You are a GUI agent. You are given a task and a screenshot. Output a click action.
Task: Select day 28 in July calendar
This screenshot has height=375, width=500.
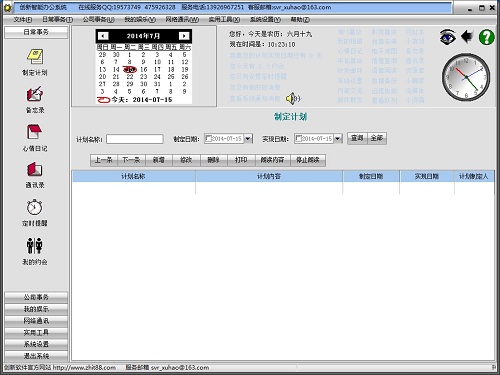tap(116, 84)
